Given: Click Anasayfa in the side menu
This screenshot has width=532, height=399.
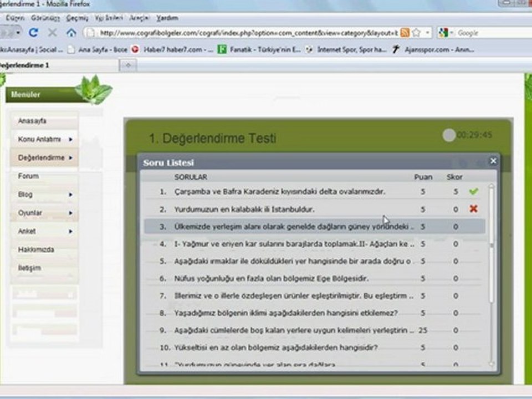Looking at the screenshot, I should click(x=32, y=121).
